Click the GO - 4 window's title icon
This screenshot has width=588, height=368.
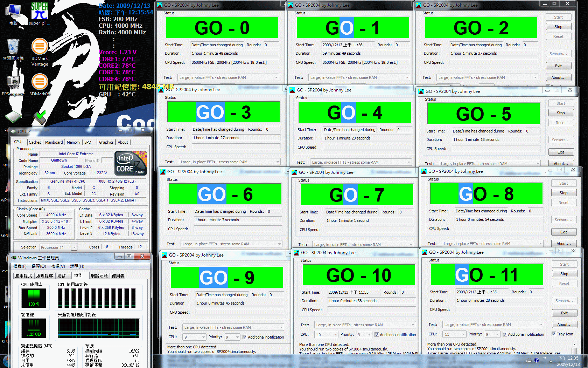pyautogui.click(x=292, y=90)
